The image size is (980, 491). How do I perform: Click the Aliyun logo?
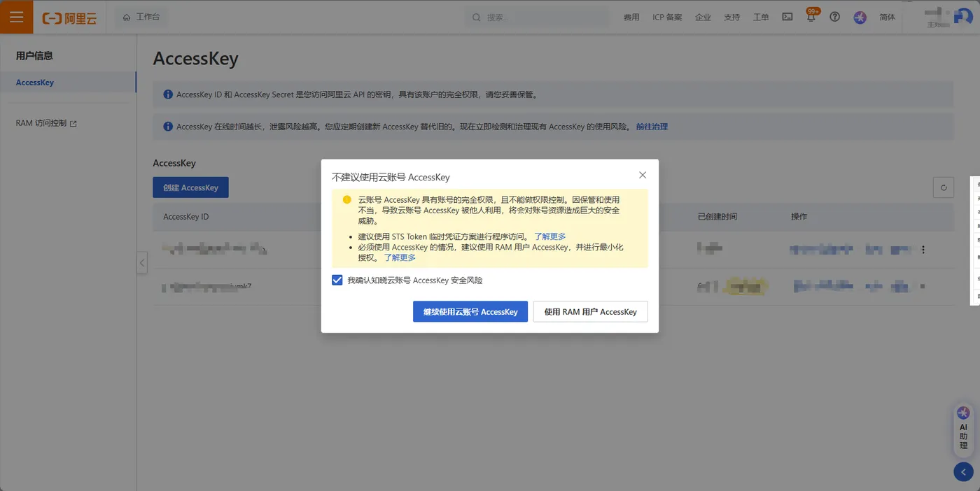click(x=69, y=18)
